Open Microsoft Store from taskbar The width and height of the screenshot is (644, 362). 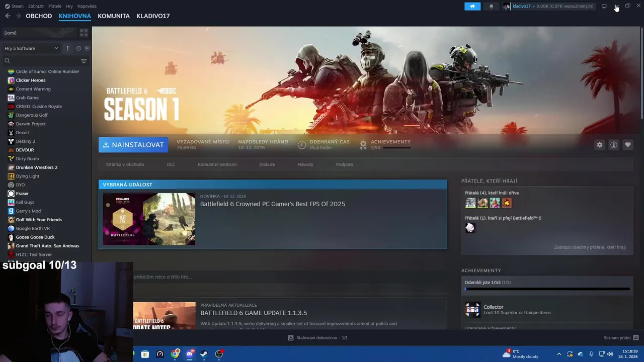[145, 354]
